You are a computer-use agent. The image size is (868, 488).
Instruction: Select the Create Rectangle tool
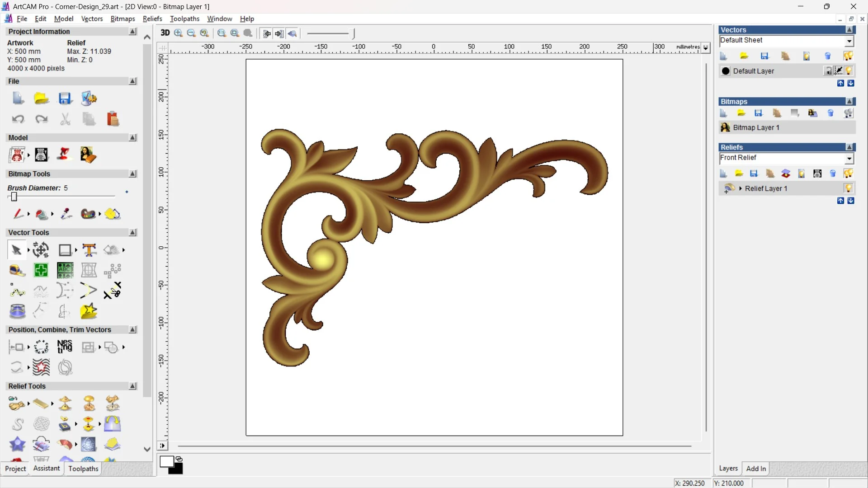[65, 249]
